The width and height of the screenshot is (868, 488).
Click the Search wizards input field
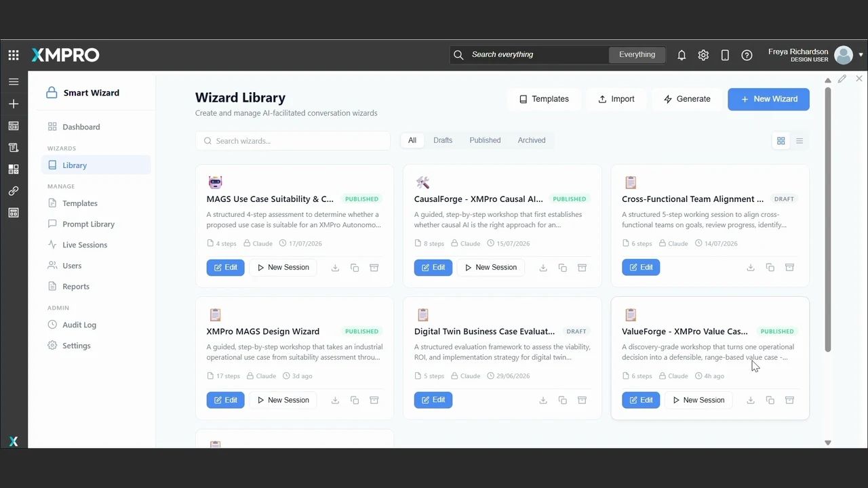[x=293, y=141]
